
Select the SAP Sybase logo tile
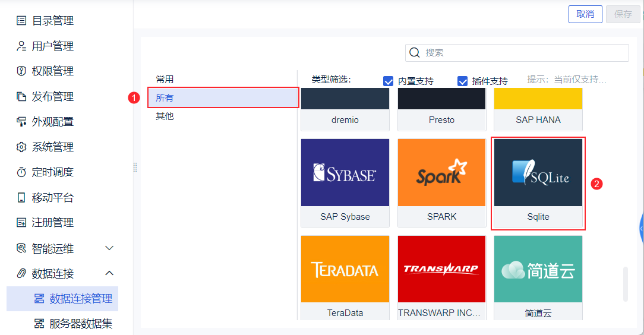[x=345, y=172]
